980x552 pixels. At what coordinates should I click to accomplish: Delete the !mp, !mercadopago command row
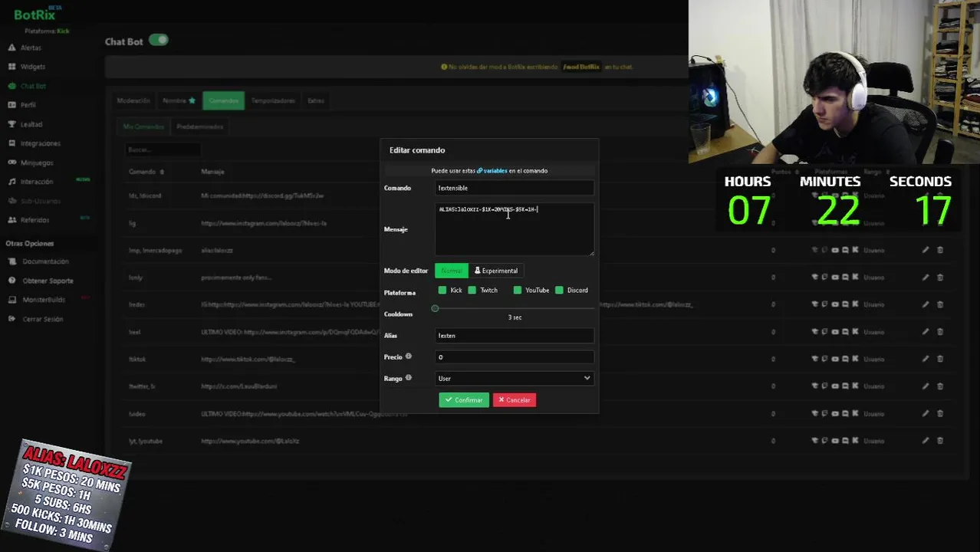pos(940,250)
